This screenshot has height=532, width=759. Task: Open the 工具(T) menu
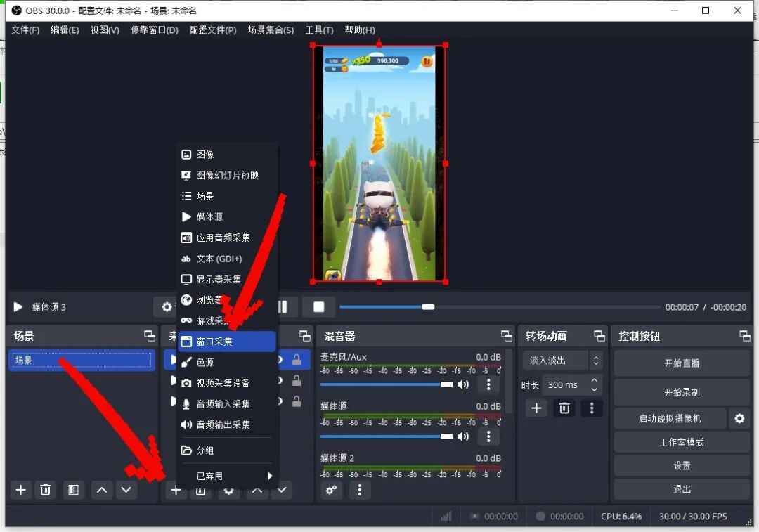(x=320, y=30)
